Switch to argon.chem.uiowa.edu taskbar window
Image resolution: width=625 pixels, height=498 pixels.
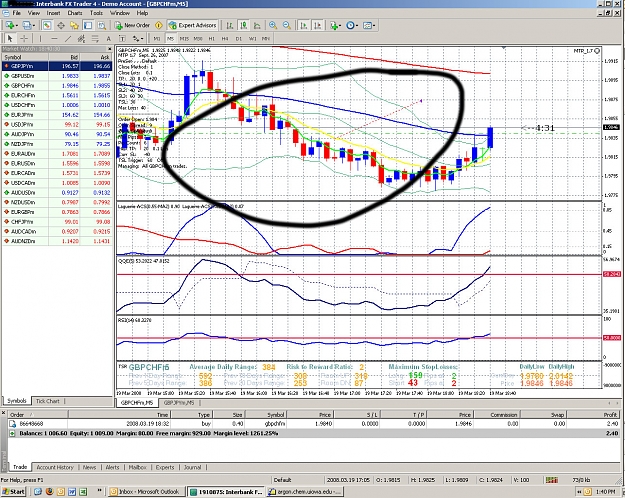click(x=305, y=492)
